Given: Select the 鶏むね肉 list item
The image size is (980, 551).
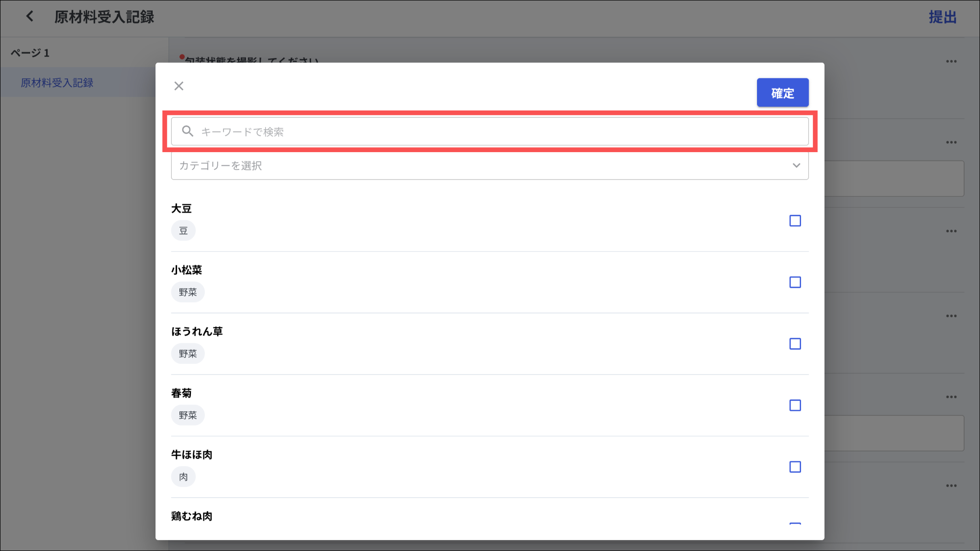Looking at the screenshot, I should click(192, 516).
